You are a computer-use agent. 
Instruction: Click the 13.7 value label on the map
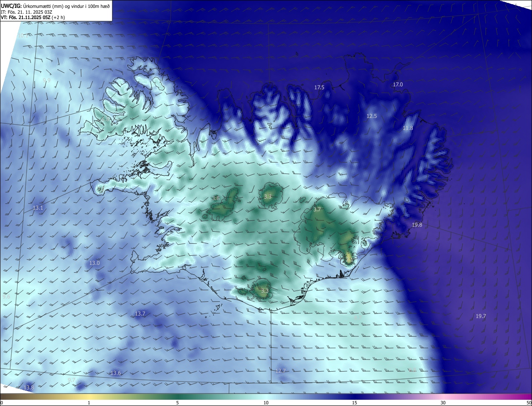[x=140, y=314]
